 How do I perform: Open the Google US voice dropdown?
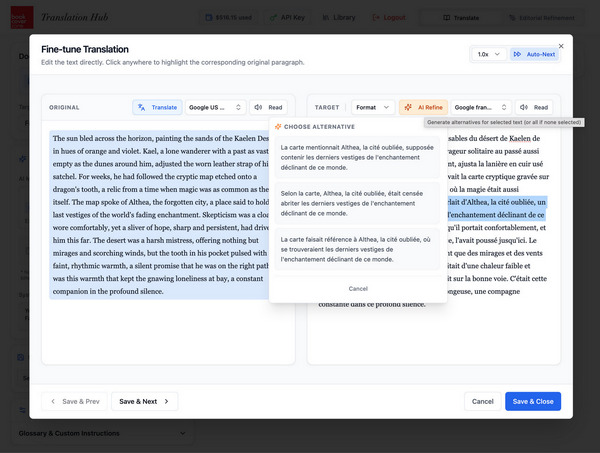(215, 108)
